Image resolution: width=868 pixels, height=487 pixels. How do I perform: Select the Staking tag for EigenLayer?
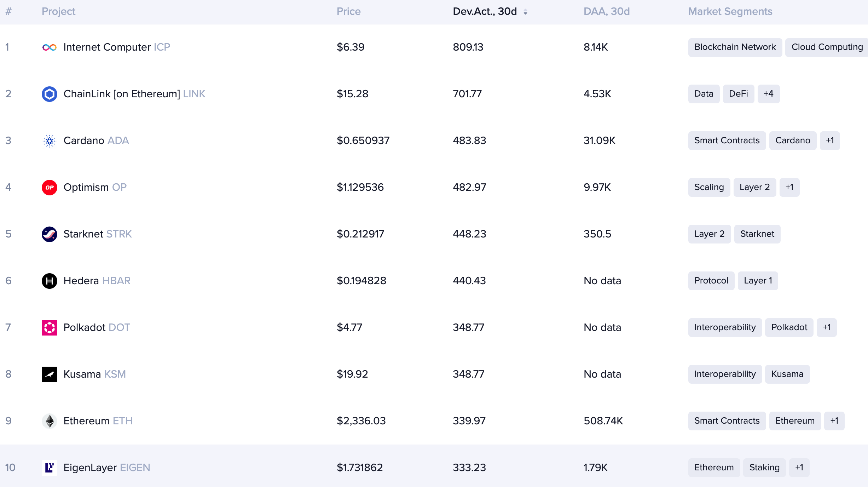tap(764, 468)
